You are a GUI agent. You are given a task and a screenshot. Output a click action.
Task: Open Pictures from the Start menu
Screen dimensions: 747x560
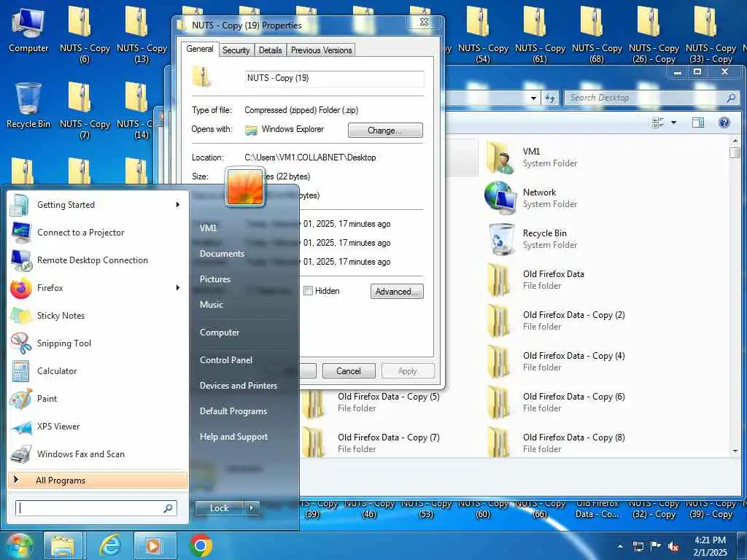pyautogui.click(x=215, y=279)
